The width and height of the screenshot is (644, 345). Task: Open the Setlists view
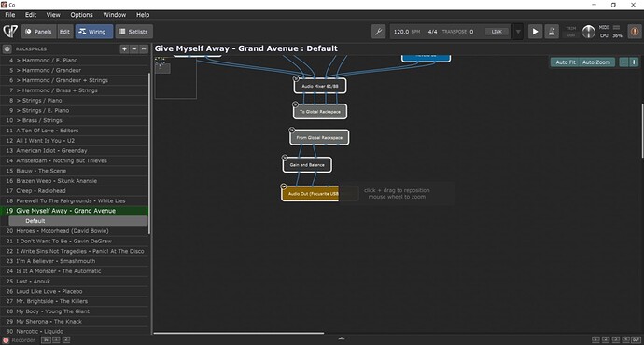coord(133,32)
